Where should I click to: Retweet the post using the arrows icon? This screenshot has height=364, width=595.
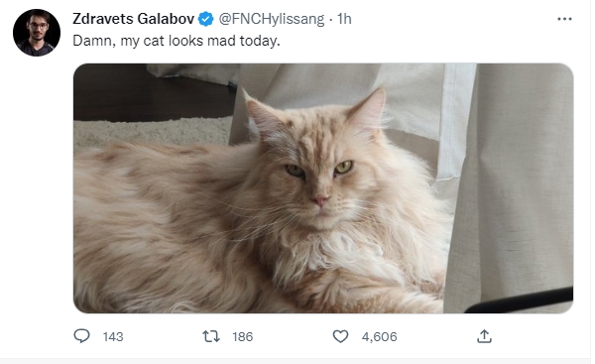(211, 336)
